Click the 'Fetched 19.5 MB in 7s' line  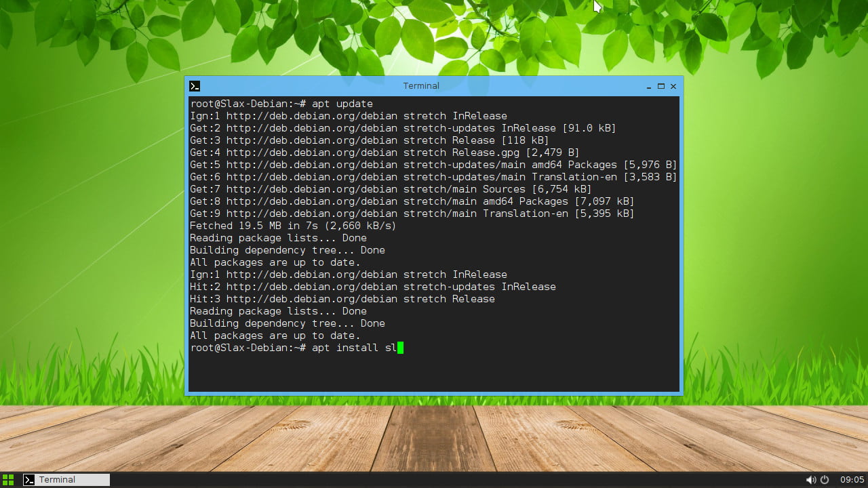(293, 226)
